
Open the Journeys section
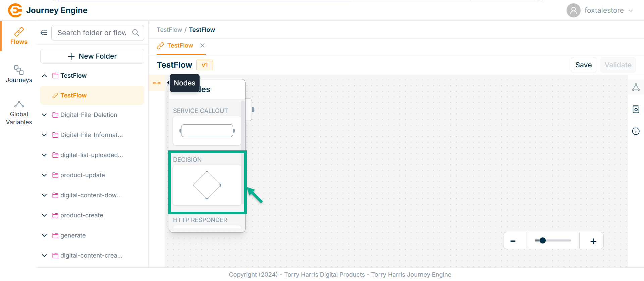[x=19, y=74]
